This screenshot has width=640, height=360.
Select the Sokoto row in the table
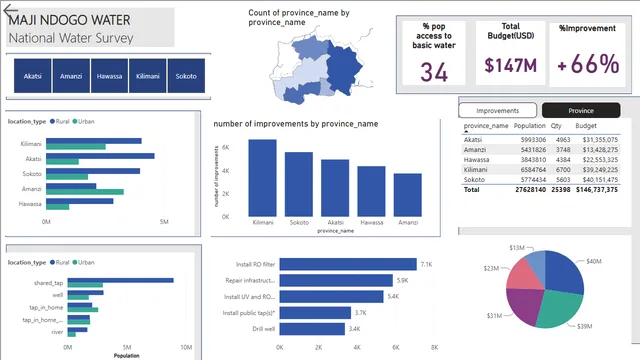(x=541, y=180)
